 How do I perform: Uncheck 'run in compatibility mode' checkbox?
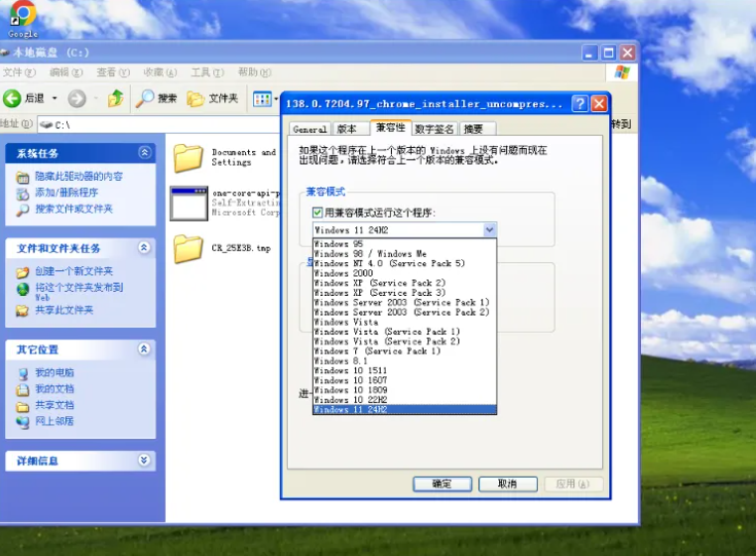point(317,212)
